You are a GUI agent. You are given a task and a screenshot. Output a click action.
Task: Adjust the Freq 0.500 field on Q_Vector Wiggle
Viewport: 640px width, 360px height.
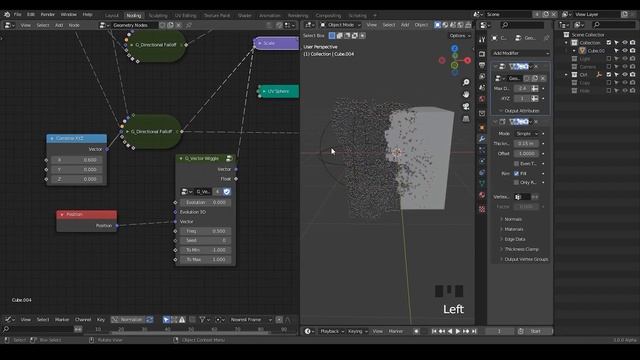pyautogui.click(x=205, y=231)
